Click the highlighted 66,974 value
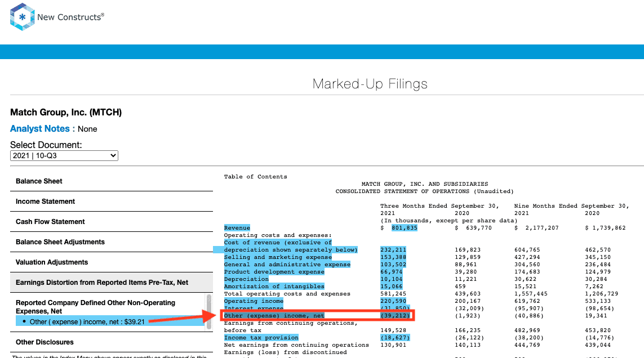 [392, 272]
